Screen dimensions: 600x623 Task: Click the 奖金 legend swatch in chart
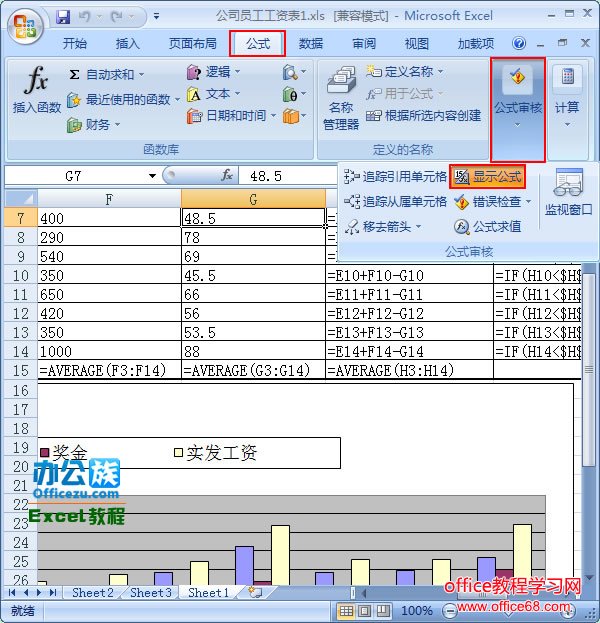click(45, 452)
